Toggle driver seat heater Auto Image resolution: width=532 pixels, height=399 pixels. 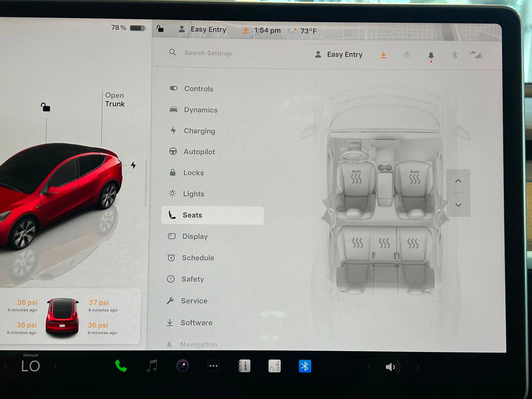(356, 177)
